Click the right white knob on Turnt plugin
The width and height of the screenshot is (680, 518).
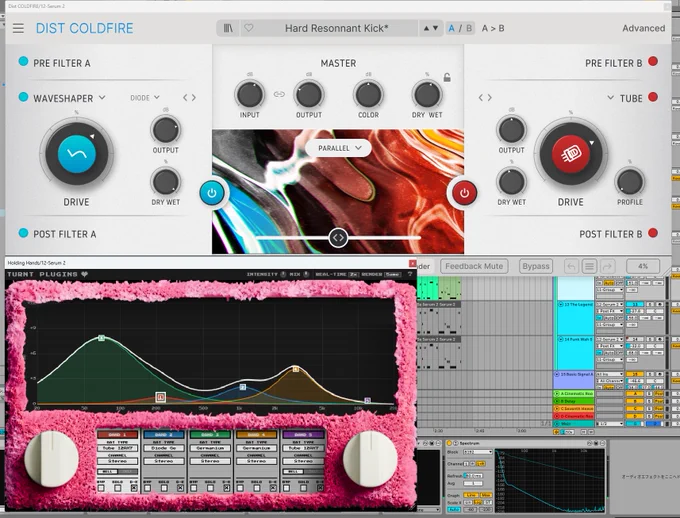point(370,459)
